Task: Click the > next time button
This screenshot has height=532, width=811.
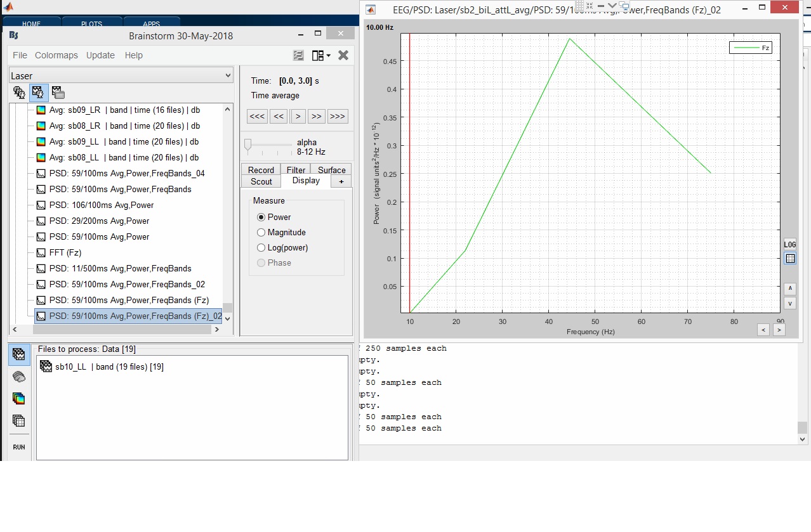Action: [x=298, y=116]
